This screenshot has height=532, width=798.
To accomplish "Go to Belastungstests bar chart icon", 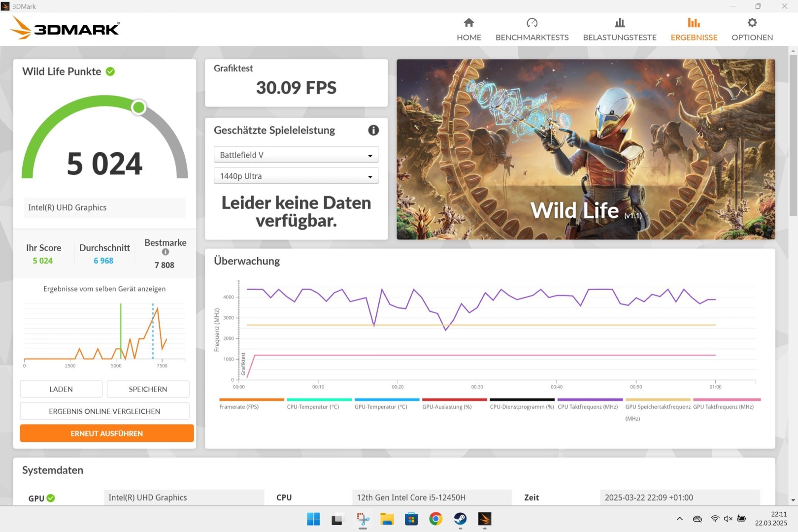I will click(619, 23).
